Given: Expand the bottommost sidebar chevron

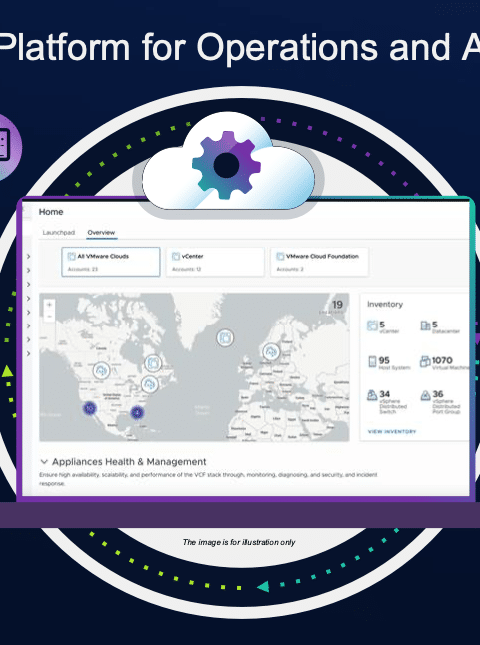Looking at the screenshot, I should [x=28, y=353].
